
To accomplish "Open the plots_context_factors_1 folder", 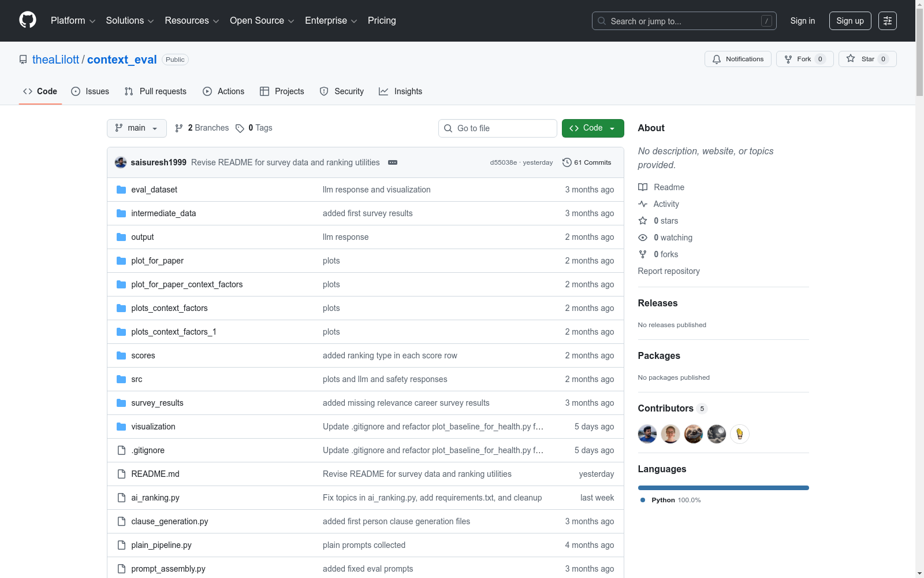I will tap(174, 332).
